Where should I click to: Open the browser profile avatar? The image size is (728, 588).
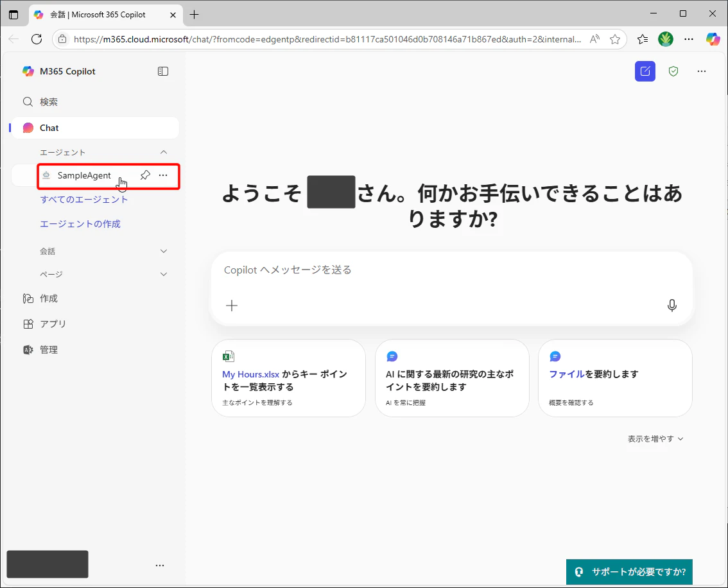click(x=666, y=39)
